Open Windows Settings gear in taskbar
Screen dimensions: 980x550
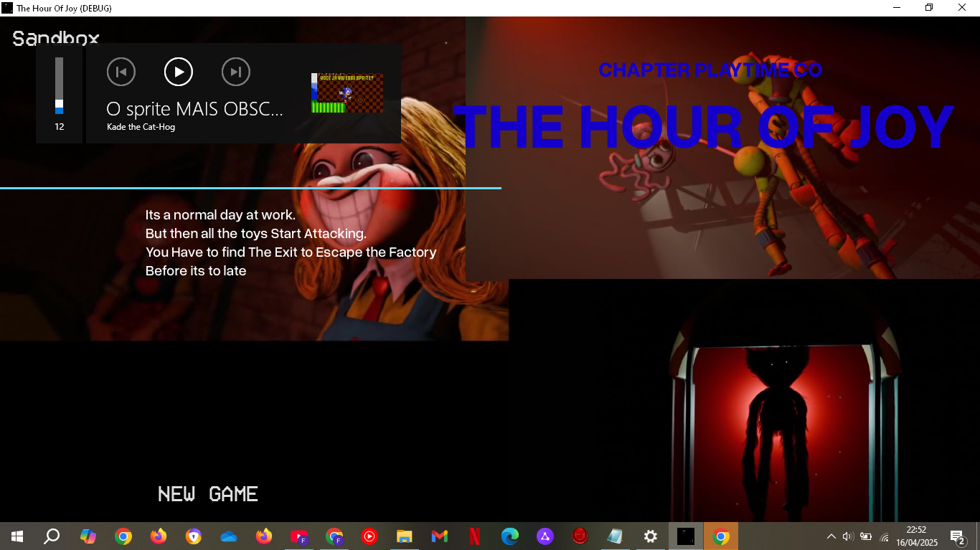click(x=651, y=536)
